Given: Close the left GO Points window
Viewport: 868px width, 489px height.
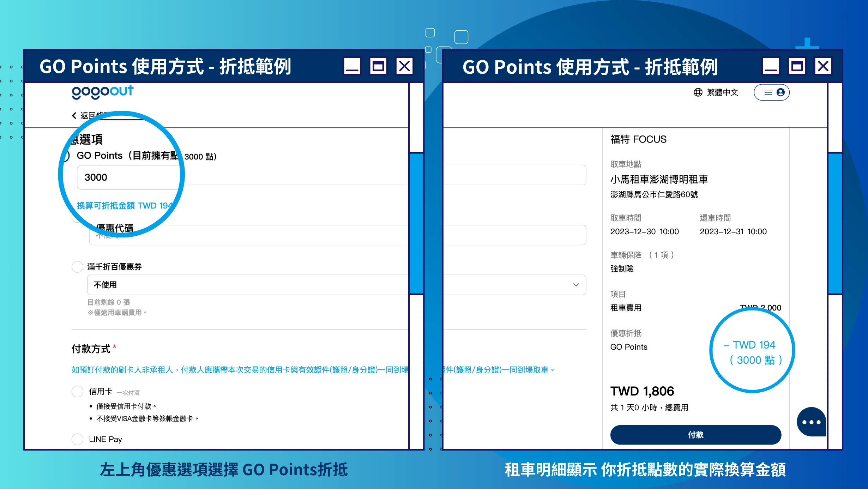Looking at the screenshot, I should [x=404, y=66].
